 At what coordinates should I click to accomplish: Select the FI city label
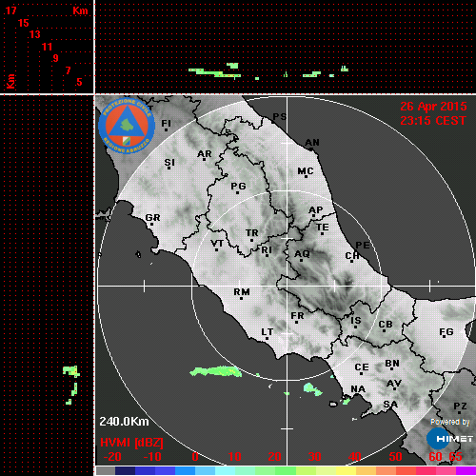(166, 123)
